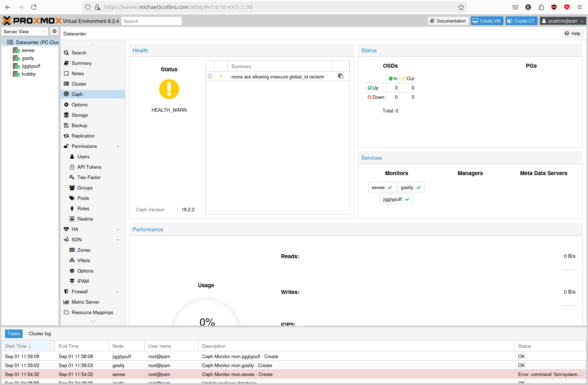Image resolution: width=588 pixels, height=385 pixels.
Task: Collapse the SDN submenu arrow
Action: (x=118, y=240)
